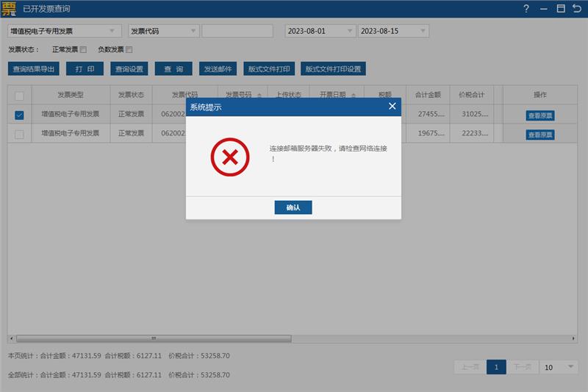Click the 查询结果导出 button
Viewport: 588px width, 392px height.
click(33, 69)
